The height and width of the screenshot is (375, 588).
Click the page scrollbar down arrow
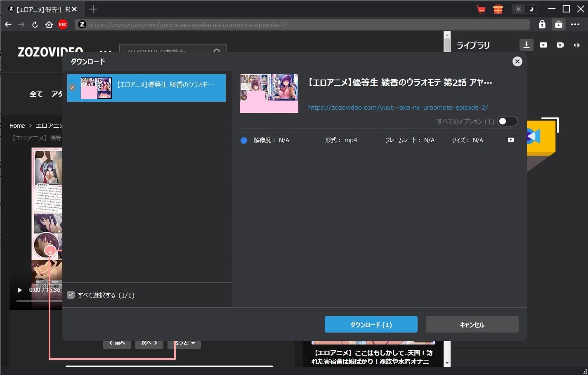[x=447, y=363]
